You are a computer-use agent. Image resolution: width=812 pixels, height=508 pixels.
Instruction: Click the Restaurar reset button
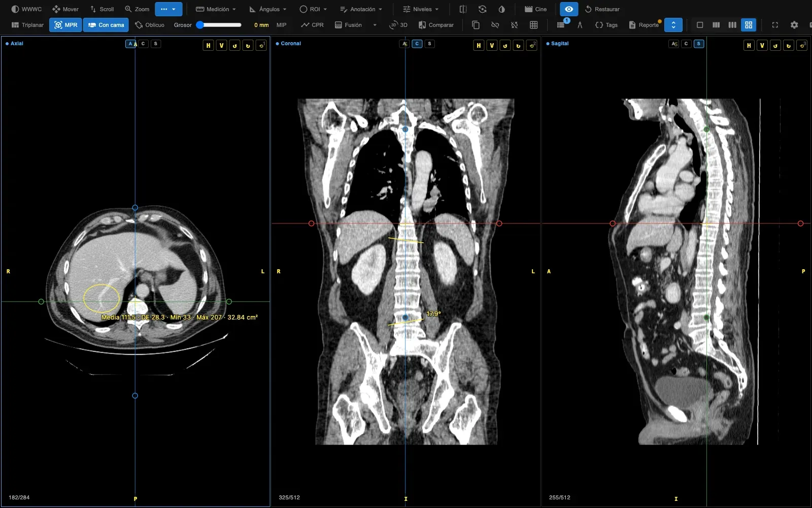coord(602,9)
